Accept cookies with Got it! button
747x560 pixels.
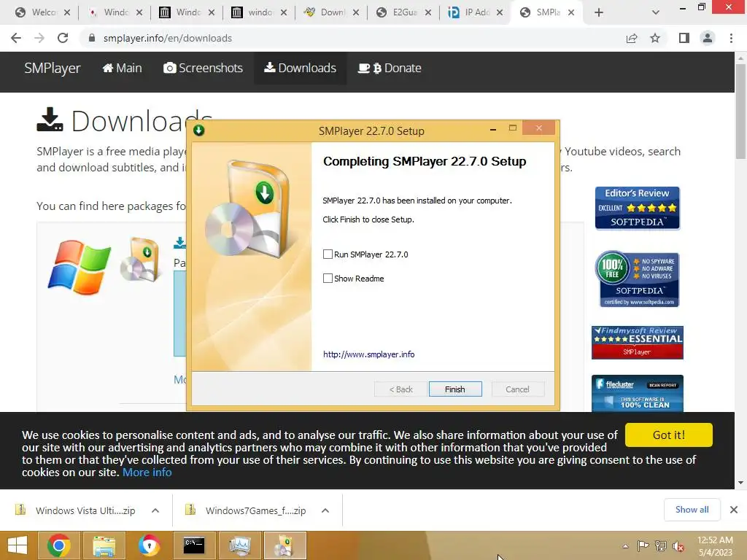click(668, 435)
